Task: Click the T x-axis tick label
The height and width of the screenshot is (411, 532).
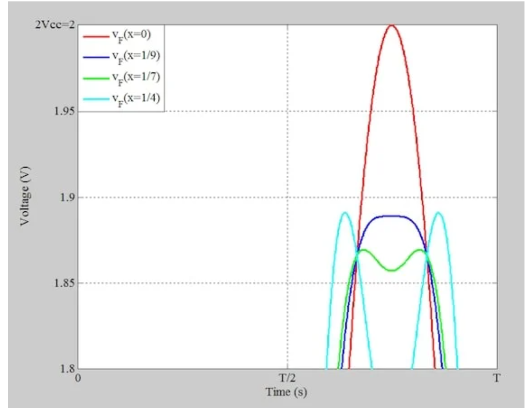Action: pyautogui.click(x=497, y=377)
